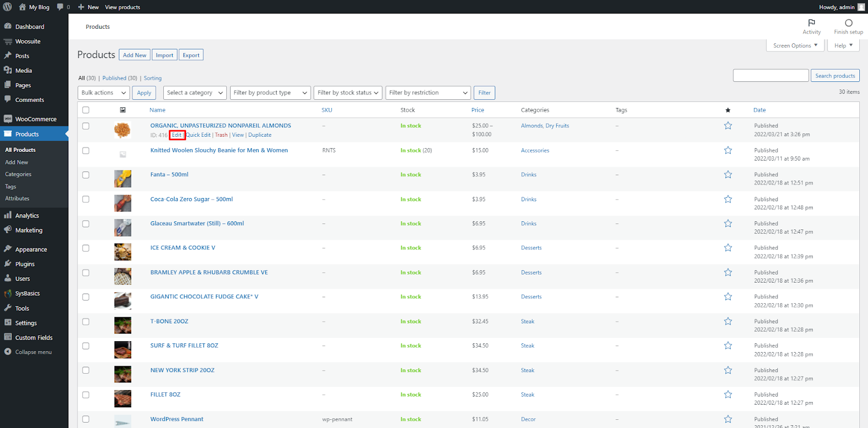The image size is (868, 428).
Task: Select the ICE CREAM & COOKIE V checkbox
Action: (x=86, y=248)
